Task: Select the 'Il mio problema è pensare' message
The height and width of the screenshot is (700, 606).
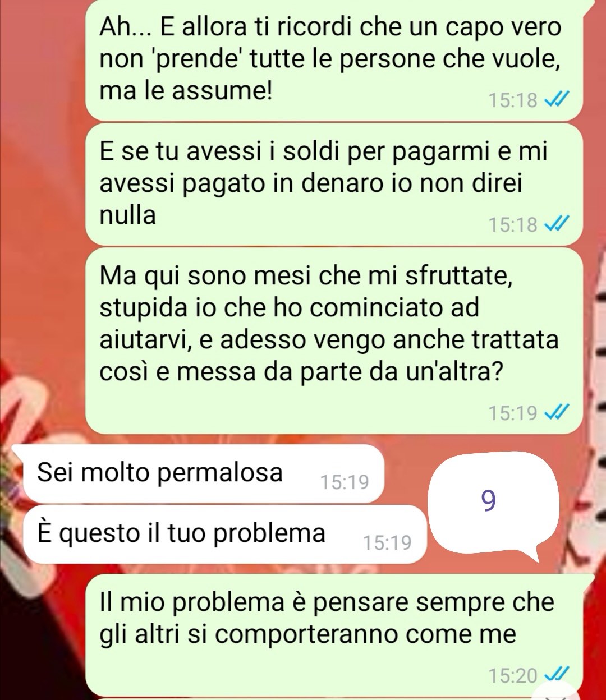Action: coord(333,635)
